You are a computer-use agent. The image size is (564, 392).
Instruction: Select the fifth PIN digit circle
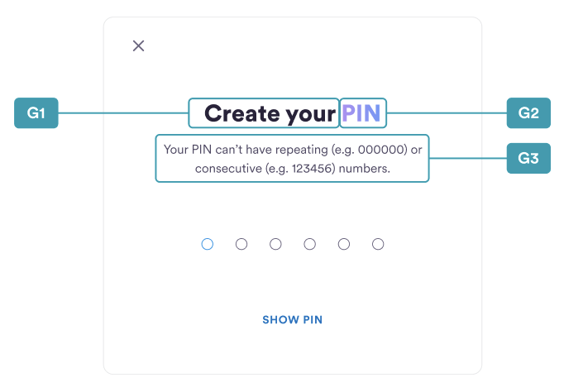pyautogui.click(x=344, y=244)
